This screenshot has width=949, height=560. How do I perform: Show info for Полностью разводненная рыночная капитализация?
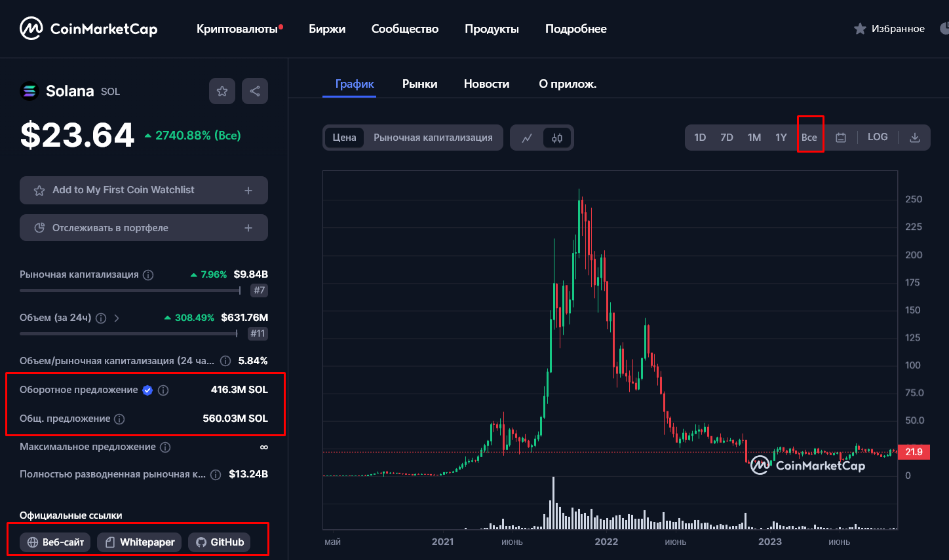[216, 475]
